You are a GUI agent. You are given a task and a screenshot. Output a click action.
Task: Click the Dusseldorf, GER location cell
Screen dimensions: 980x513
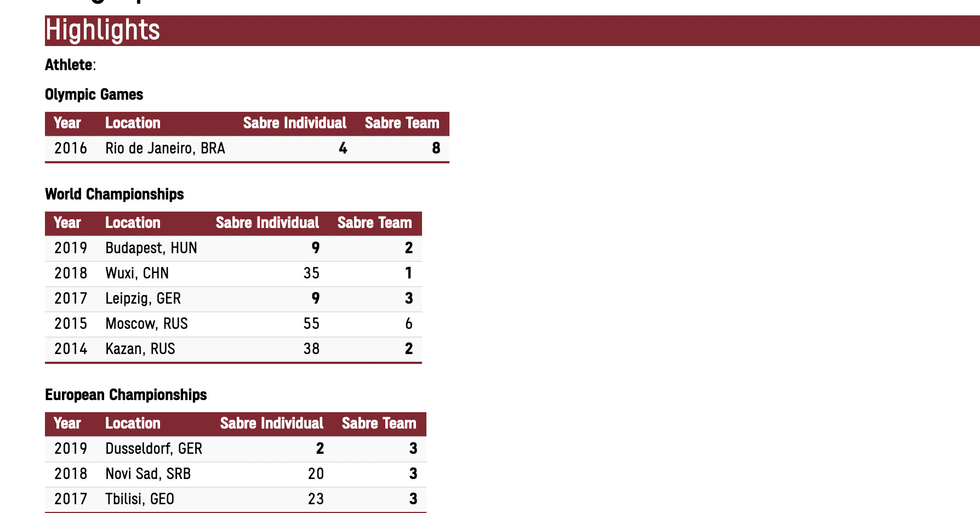[153, 449]
